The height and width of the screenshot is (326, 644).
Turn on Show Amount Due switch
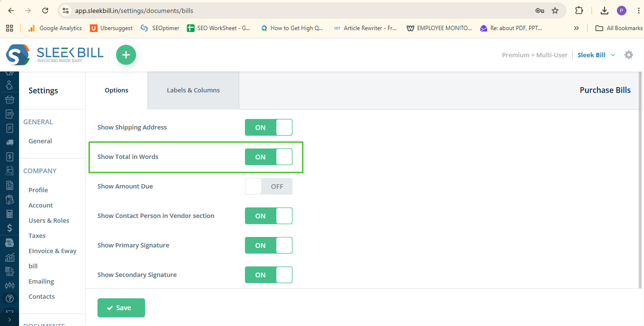[269, 186]
